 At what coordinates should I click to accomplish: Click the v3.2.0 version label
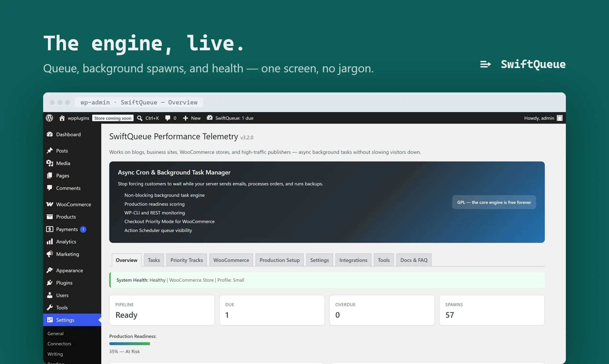[x=247, y=138]
